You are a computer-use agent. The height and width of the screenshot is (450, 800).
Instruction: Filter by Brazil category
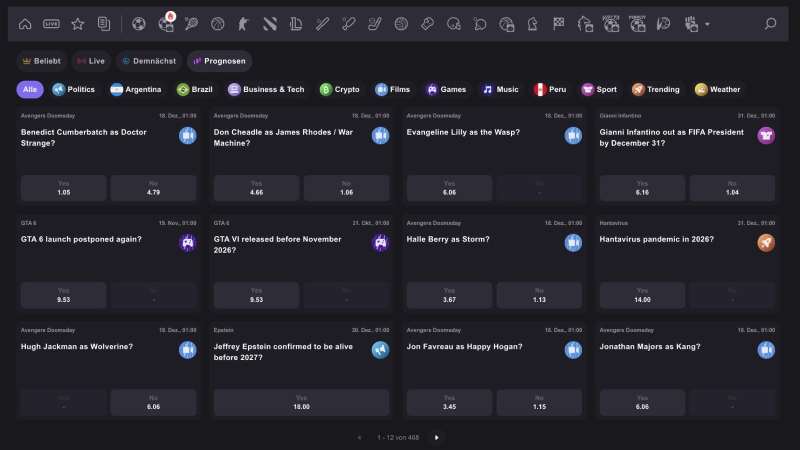pos(194,89)
